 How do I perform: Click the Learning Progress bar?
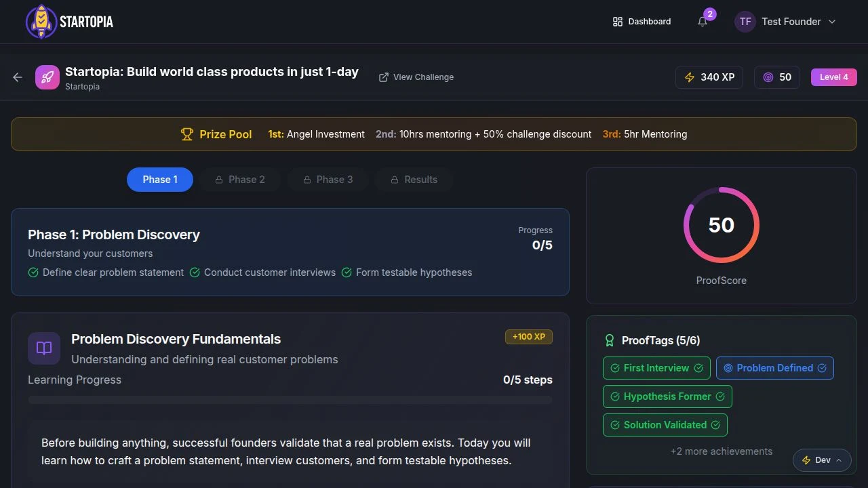click(290, 400)
